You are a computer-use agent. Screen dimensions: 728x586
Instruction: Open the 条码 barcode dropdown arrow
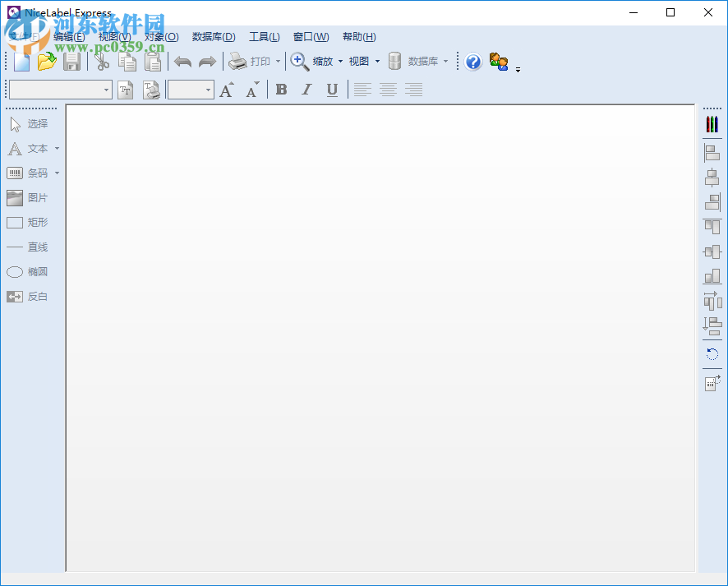point(56,173)
